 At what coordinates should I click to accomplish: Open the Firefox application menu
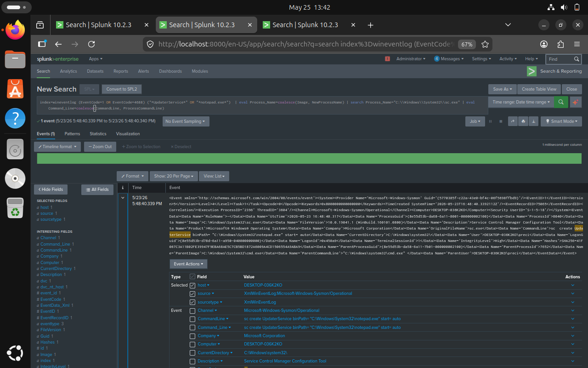[577, 44]
